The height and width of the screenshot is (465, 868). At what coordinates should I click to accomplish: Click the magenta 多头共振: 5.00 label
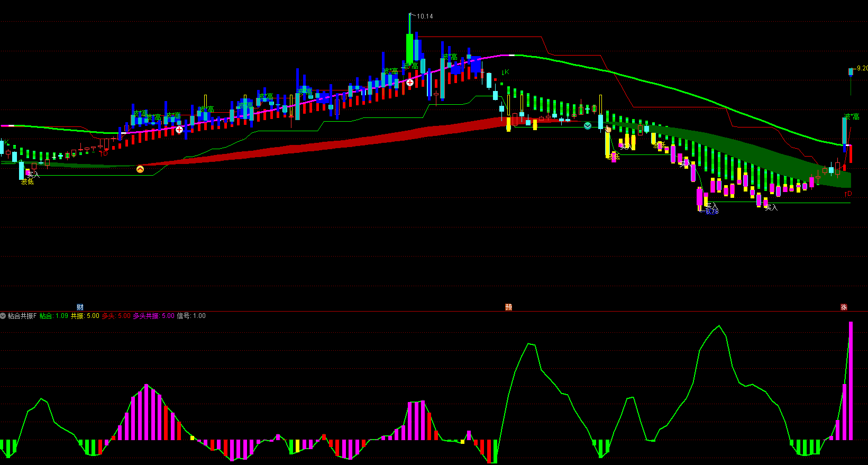point(153,316)
